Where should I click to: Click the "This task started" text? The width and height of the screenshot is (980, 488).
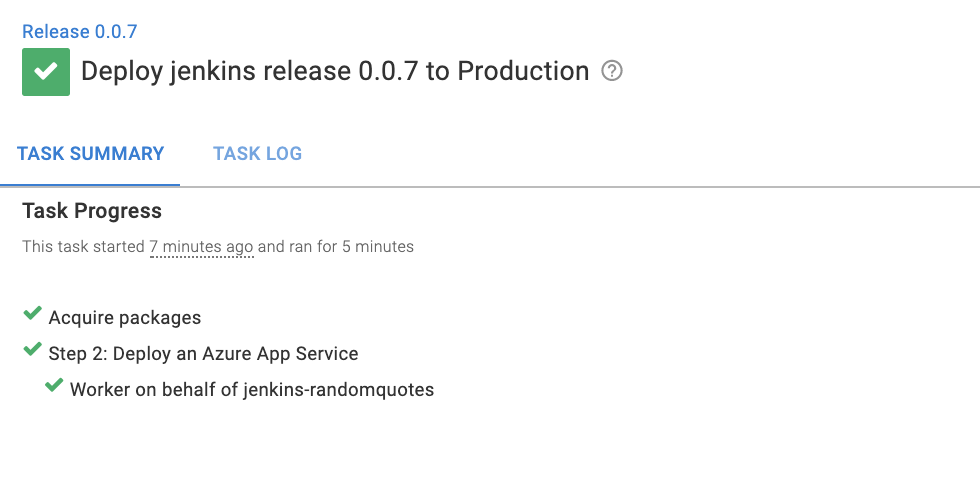point(83,246)
